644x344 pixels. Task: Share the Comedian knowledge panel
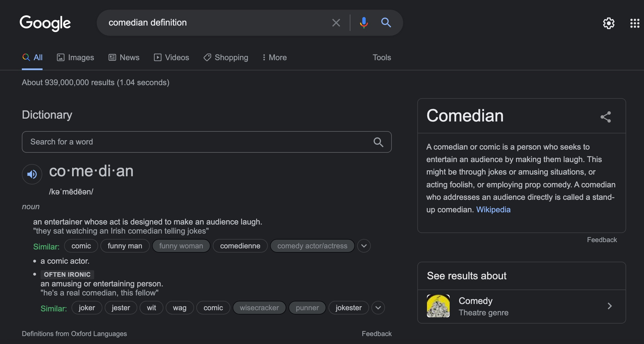pyautogui.click(x=605, y=117)
